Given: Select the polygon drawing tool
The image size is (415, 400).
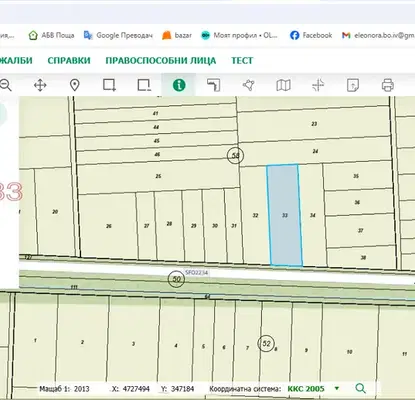Looking at the screenshot, I should (249, 85).
